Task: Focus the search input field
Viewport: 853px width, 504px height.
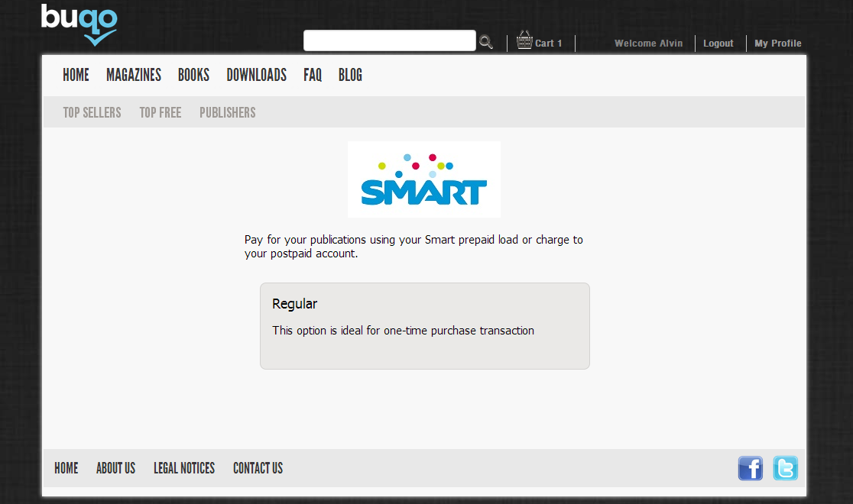Action: [x=390, y=40]
